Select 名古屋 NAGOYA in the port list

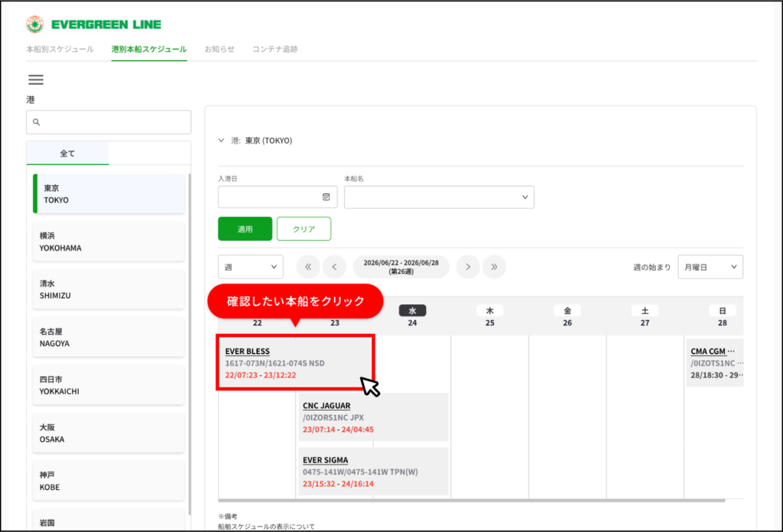[x=109, y=337]
